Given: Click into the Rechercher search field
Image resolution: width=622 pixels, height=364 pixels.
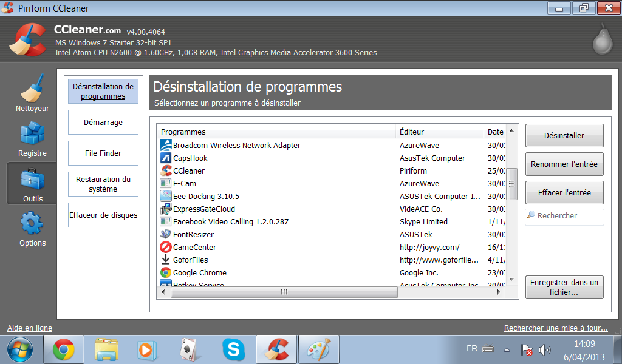Looking at the screenshot, I should click(x=564, y=216).
